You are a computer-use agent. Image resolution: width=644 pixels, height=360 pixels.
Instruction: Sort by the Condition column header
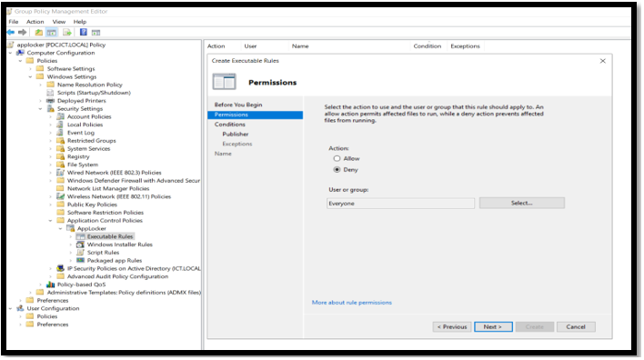pos(428,46)
